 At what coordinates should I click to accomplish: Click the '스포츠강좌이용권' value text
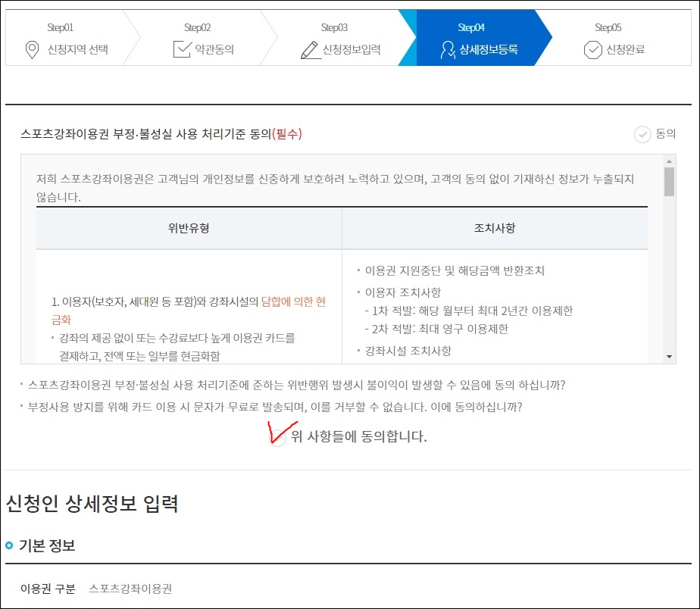pos(130,589)
